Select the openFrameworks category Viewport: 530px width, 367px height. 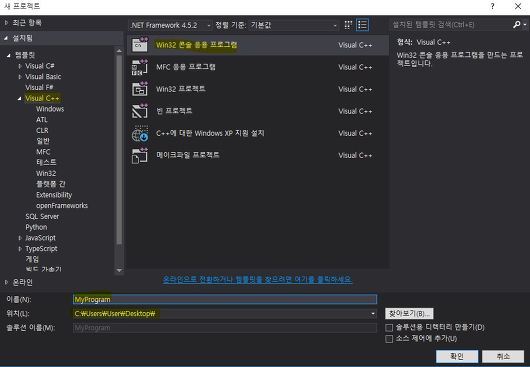tap(62, 205)
